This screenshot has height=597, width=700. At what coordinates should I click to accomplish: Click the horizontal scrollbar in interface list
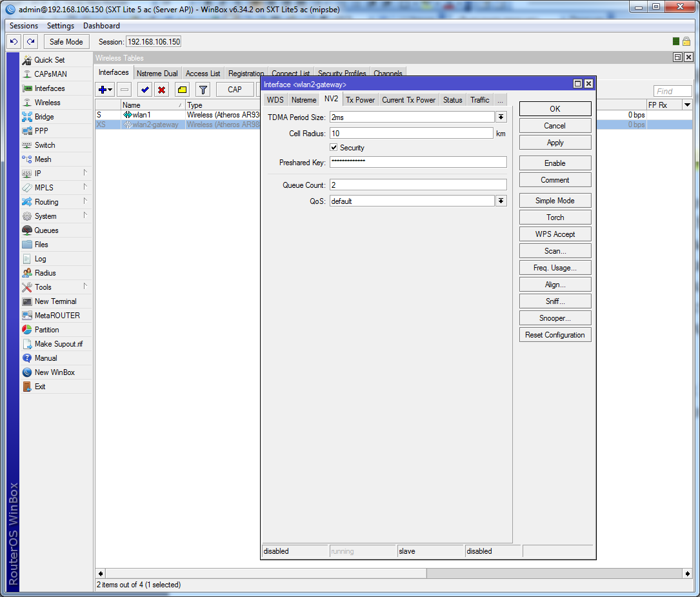[x=265, y=573]
